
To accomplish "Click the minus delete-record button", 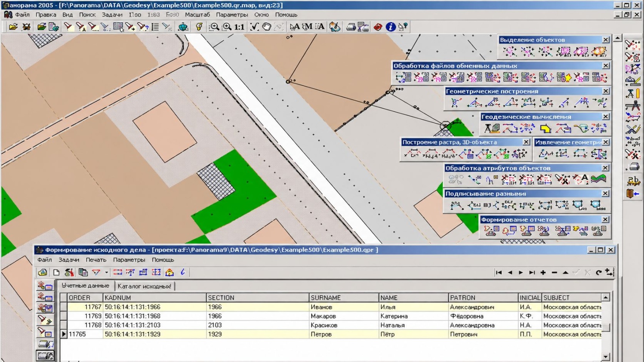I will [x=554, y=272].
